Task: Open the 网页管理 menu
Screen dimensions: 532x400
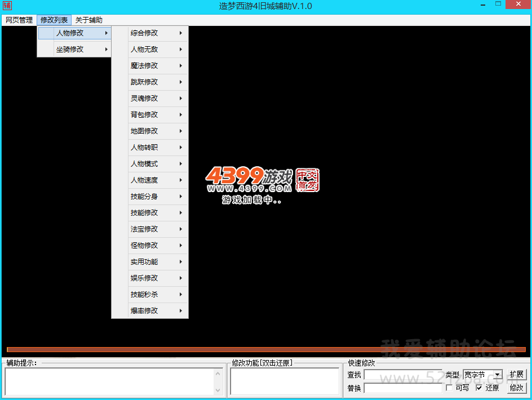Action: pyautogui.click(x=19, y=20)
